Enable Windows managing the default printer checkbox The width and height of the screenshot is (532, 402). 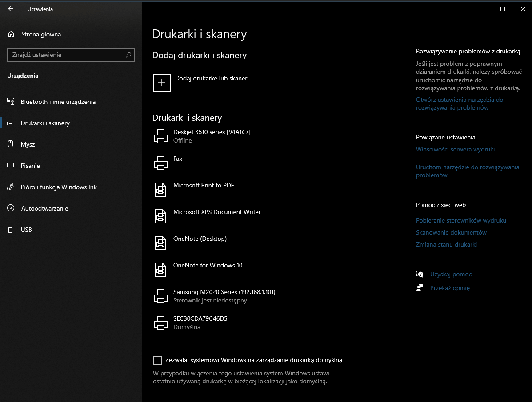click(x=157, y=360)
